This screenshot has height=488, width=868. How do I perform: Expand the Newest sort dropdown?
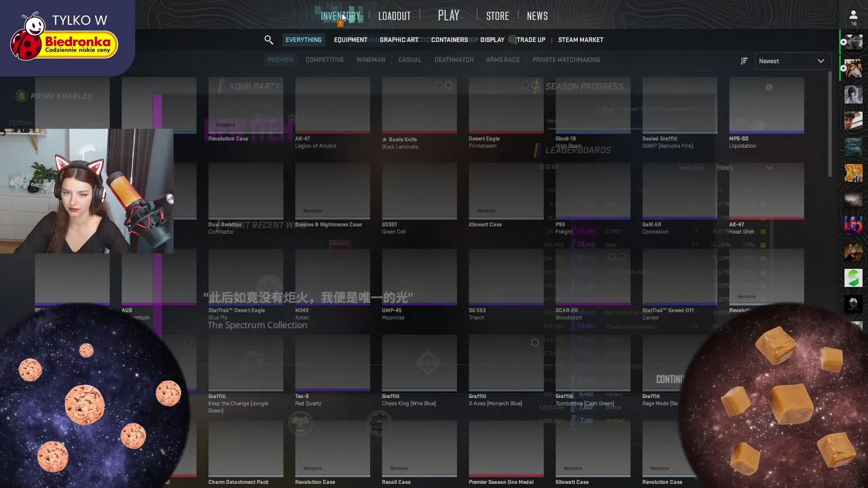[x=791, y=61]
